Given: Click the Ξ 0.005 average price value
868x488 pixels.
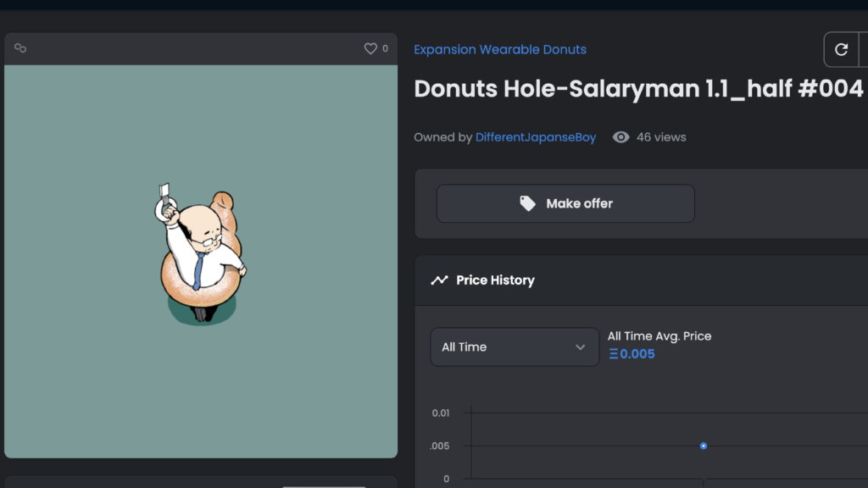Looking at the screenshot, I should pyautogui.click(x=632, y=354).
